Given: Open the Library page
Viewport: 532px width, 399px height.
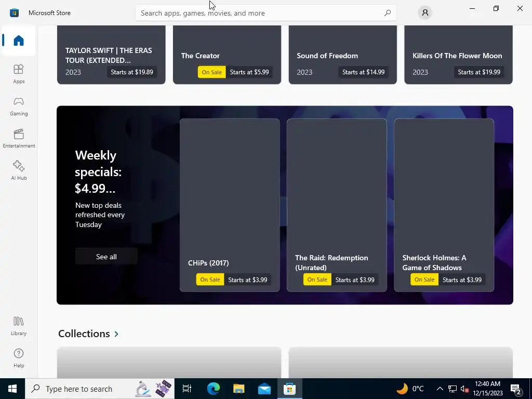Looking at the screenshot, I should coord(19,326).
